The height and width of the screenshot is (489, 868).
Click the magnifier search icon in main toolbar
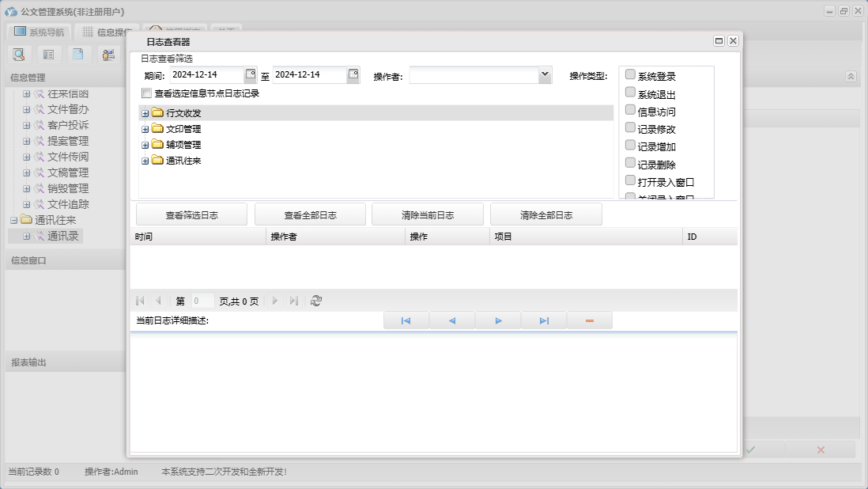tap(18, 55)
